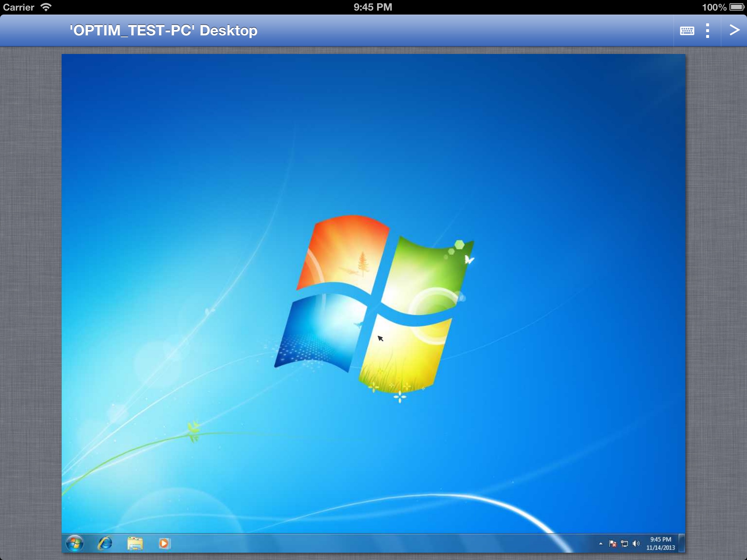Click empty area of Windows taskbar
The height and width of the screenshot is (560, 747).
pos(365,543)
